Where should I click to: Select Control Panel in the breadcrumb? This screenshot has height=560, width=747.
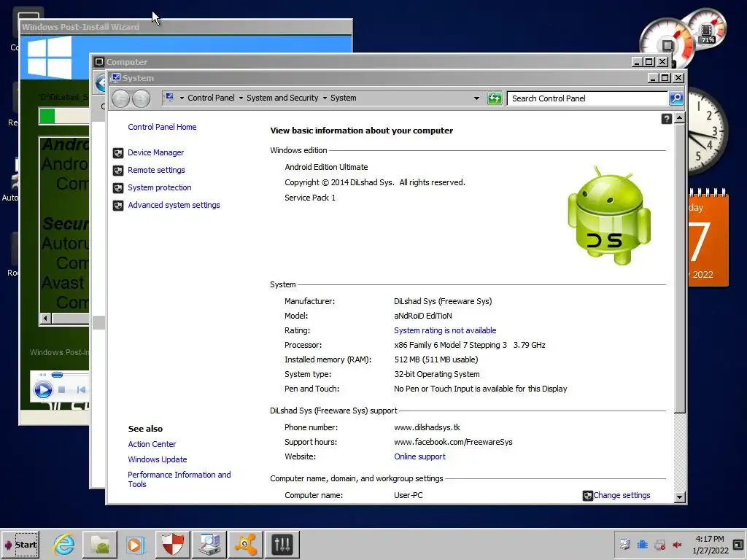(x=211, y=98)
